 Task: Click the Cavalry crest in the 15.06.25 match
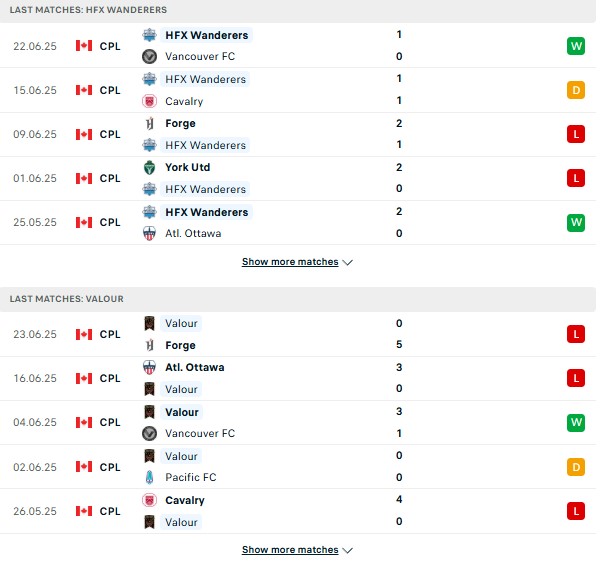[x=149, y=101]
